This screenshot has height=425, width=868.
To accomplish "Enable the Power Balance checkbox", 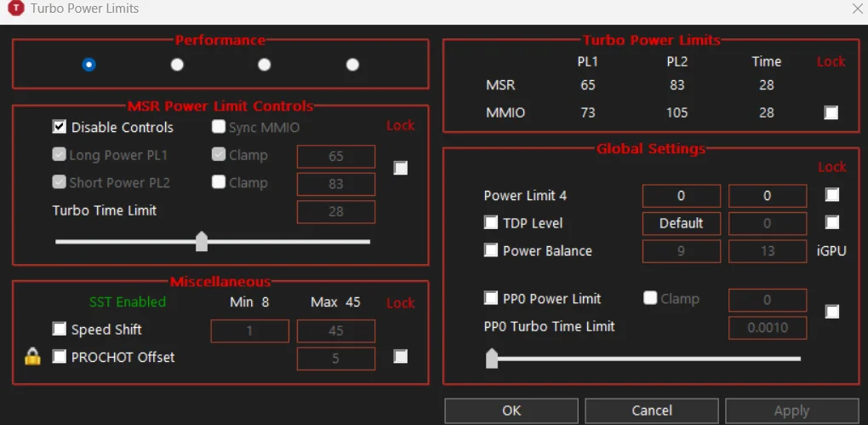I will coord(491,250).
